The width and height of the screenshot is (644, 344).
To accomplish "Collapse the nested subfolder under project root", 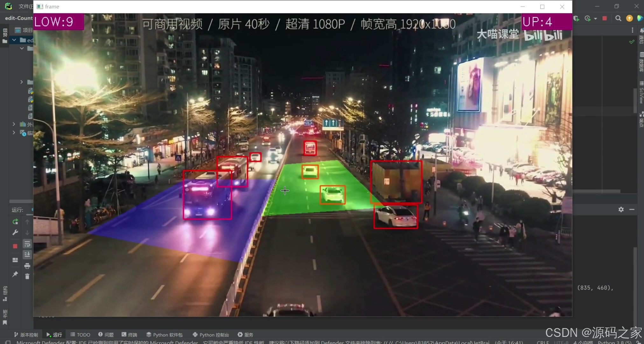I will [22, 48].
